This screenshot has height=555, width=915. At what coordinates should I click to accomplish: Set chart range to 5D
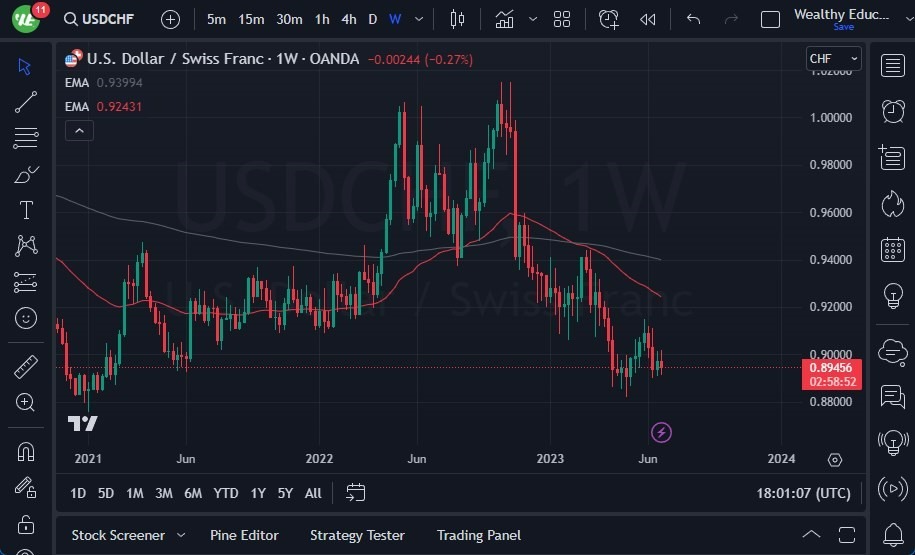(106, 493)
